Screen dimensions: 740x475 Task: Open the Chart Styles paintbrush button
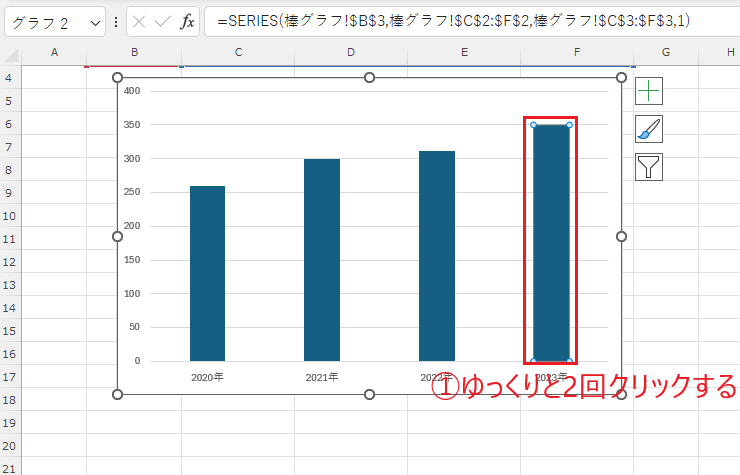[649, 129]
